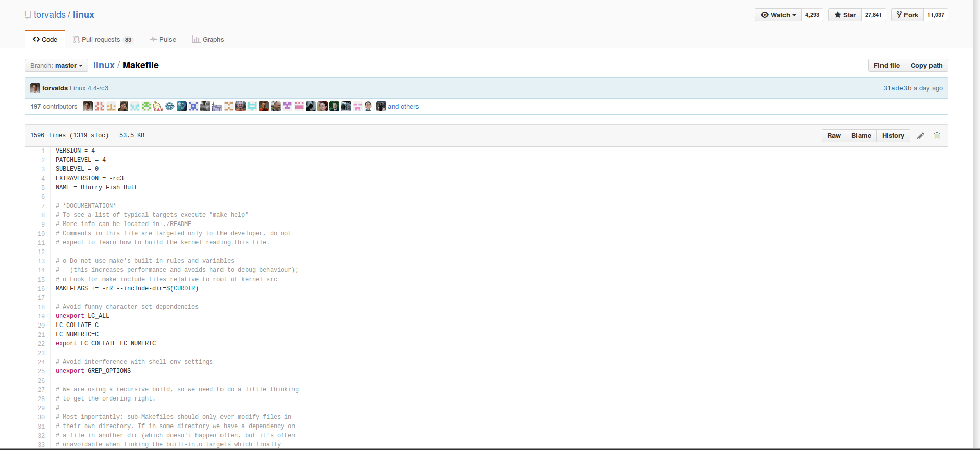Select line number 16
The height and width of the screenshot is (450, 980).
coord(41,289)
